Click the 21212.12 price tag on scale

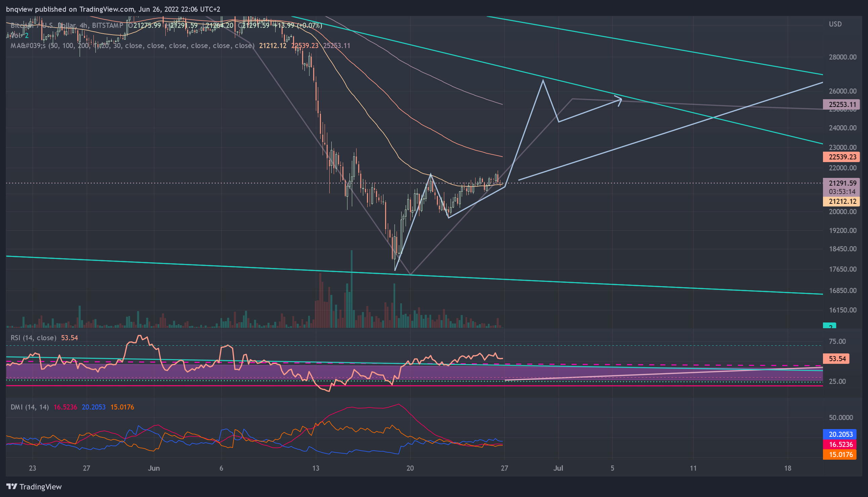pos(841,201)
